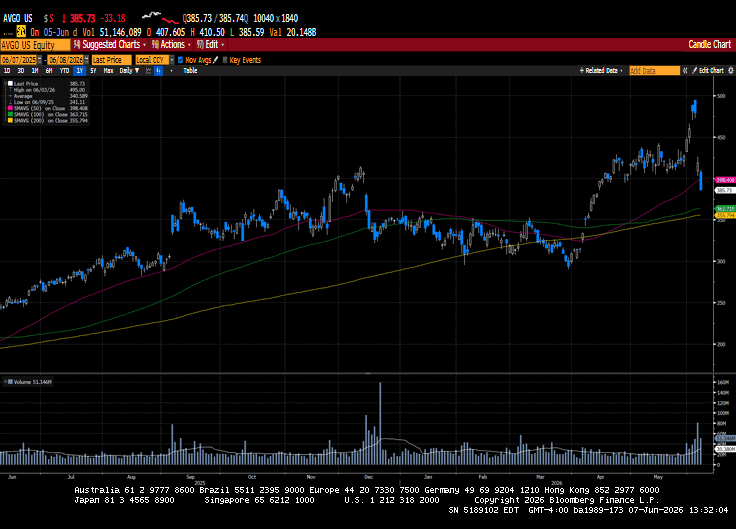This screenshot has height=529, width=736.
Task: Click the Candle Chart title label
Action: click(x=709, y=44)
